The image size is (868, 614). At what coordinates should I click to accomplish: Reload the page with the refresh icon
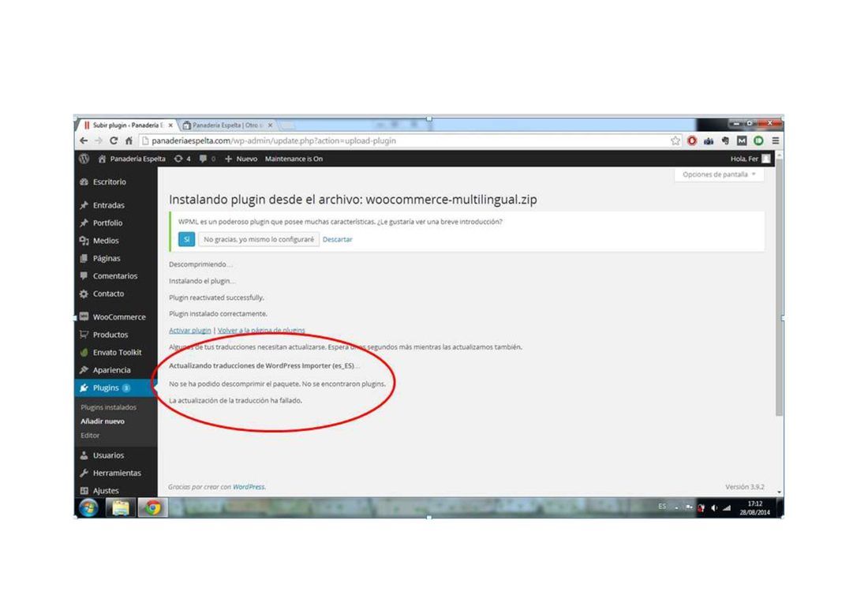pyautogui.click(x=114, y=141)
